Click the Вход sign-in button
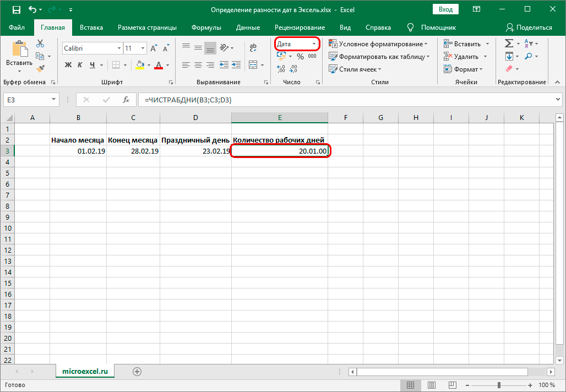Image resolution: width=566 pixels, height=392 pixels. pyautogui.click(x=446, y=9)
